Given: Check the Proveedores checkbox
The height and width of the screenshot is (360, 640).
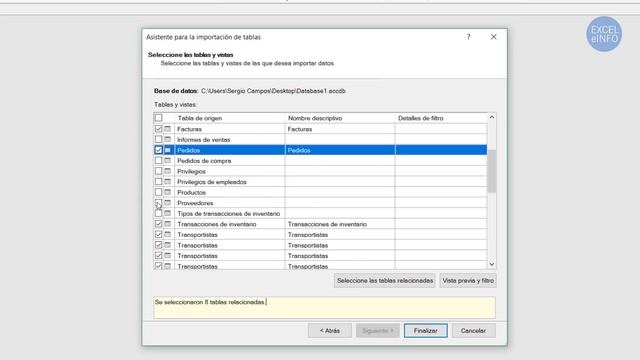Looking at the screenshot, I should (158, 203).
